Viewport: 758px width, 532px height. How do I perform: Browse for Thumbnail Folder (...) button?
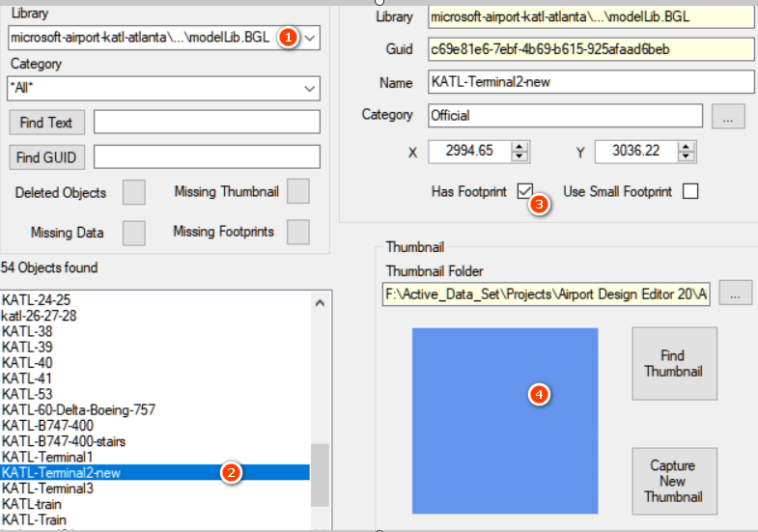coord(735,293)
